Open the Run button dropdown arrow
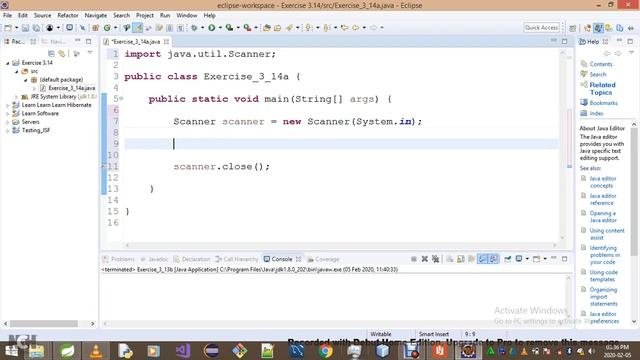The width and height of the screenshot is (640, 360). point(220,28)
